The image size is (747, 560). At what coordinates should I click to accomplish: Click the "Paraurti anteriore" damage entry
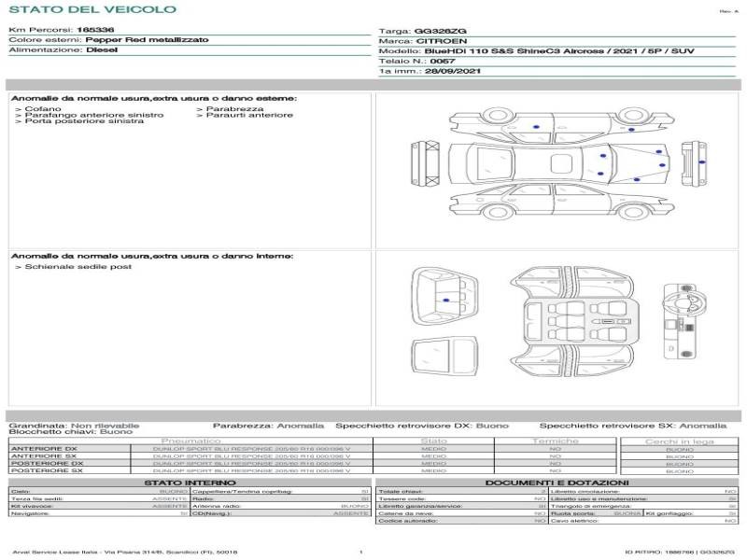pyautogui.click(x=249, y=115)
